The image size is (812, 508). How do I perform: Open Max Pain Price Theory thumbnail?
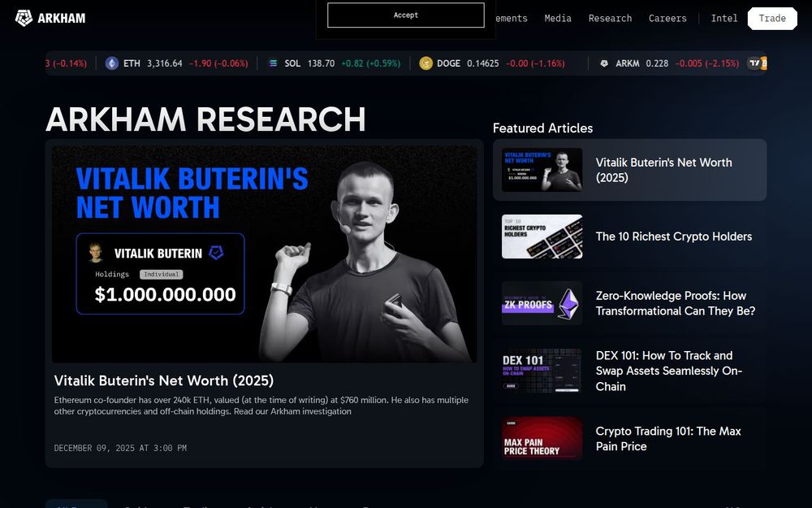[x=542, y=439]
